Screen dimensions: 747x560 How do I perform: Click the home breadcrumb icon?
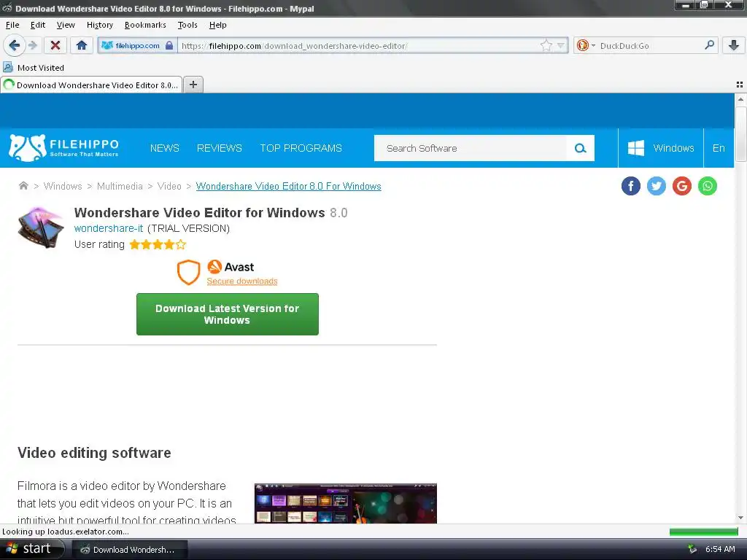(23, 186)
